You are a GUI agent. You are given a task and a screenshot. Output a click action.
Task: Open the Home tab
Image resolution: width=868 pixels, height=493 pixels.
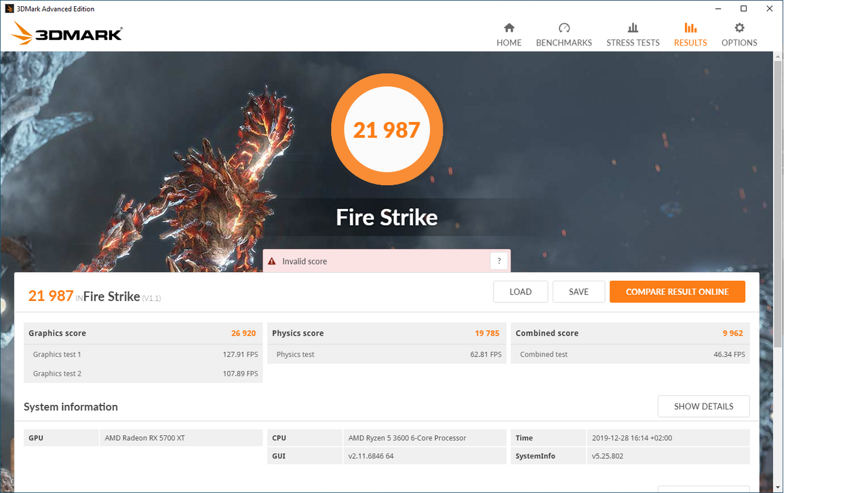pyautogui.click(x=509, y=35)
